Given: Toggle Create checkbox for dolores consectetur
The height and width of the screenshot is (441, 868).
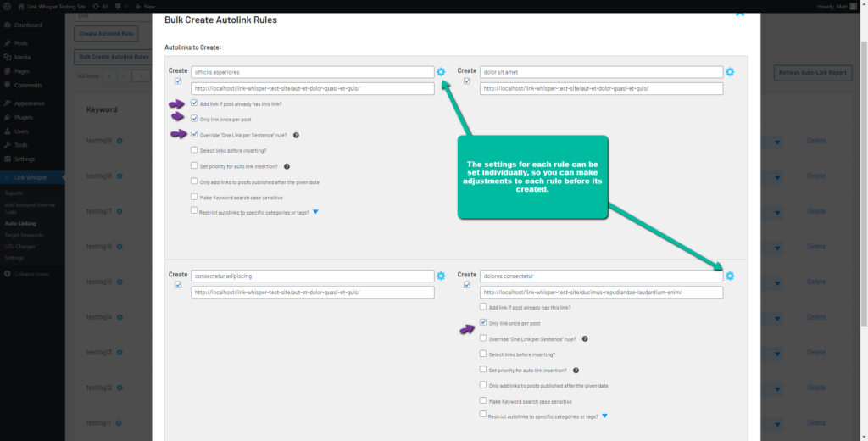Looking at the screenshot, I should [x=467, y=285].
